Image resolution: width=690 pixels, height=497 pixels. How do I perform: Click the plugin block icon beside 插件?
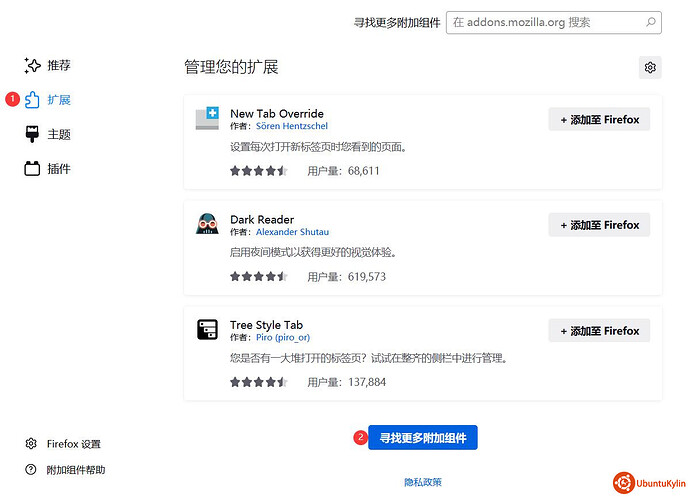(x=32, y=169)
